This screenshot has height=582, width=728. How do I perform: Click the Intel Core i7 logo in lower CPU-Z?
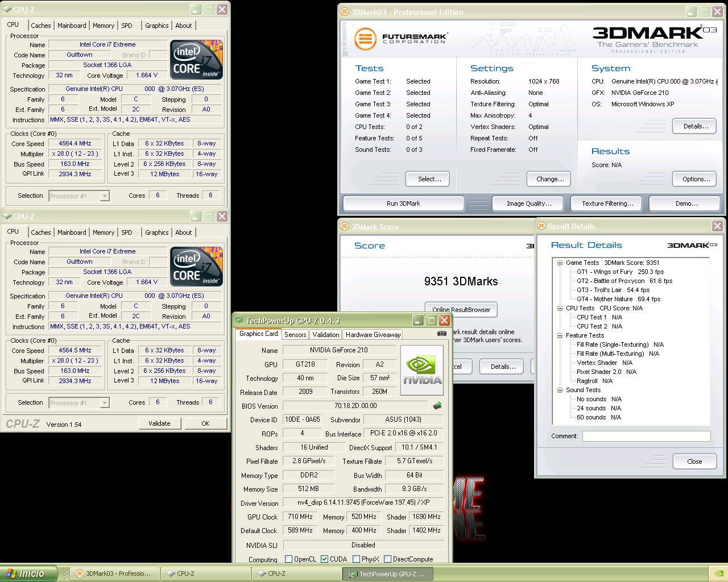[196, 267]
